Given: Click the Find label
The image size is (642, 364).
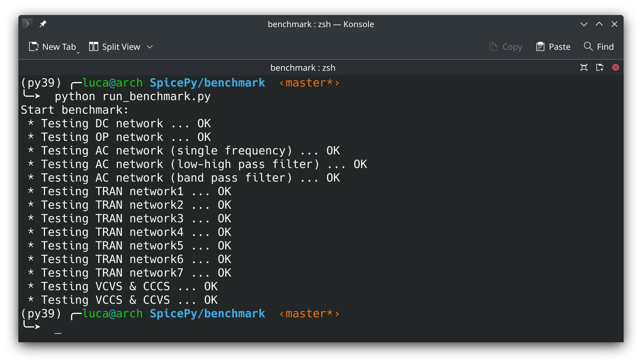Looking at the screenshot, I should tap(605, 47).
